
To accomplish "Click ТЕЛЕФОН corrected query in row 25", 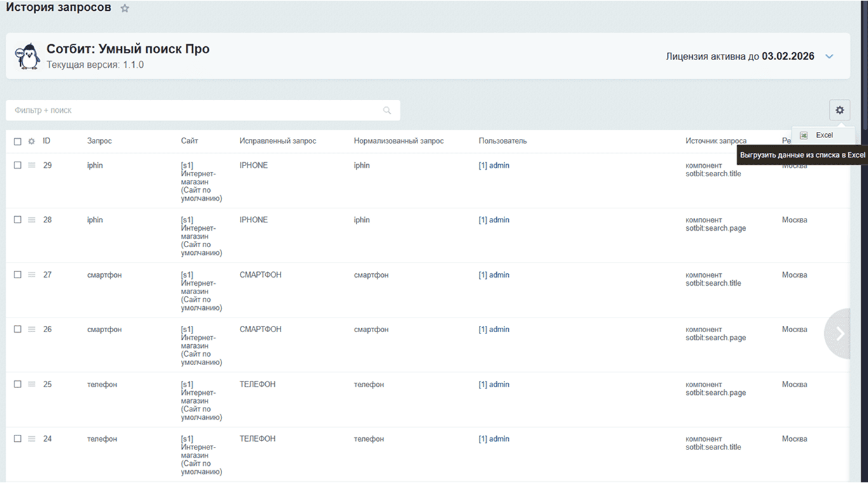I will 258,385.
